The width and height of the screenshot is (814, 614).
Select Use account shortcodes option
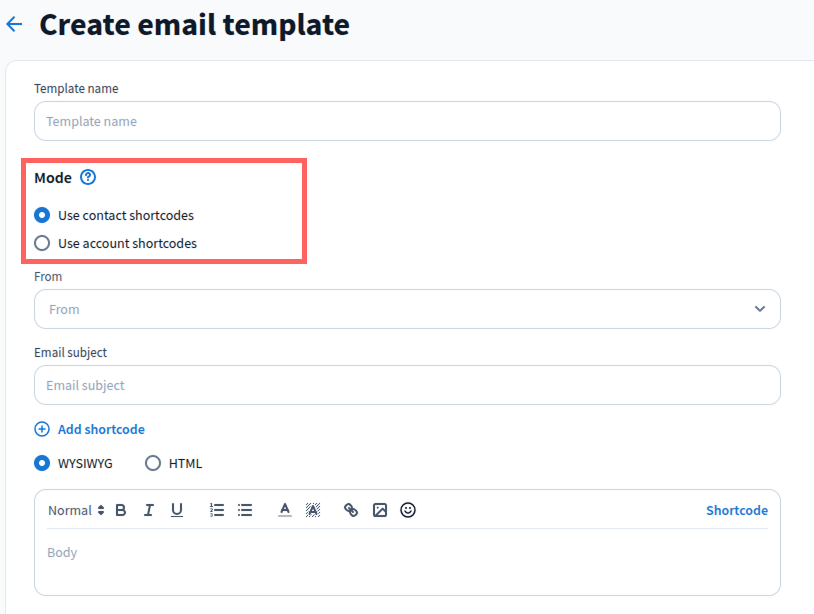(42, 243)
